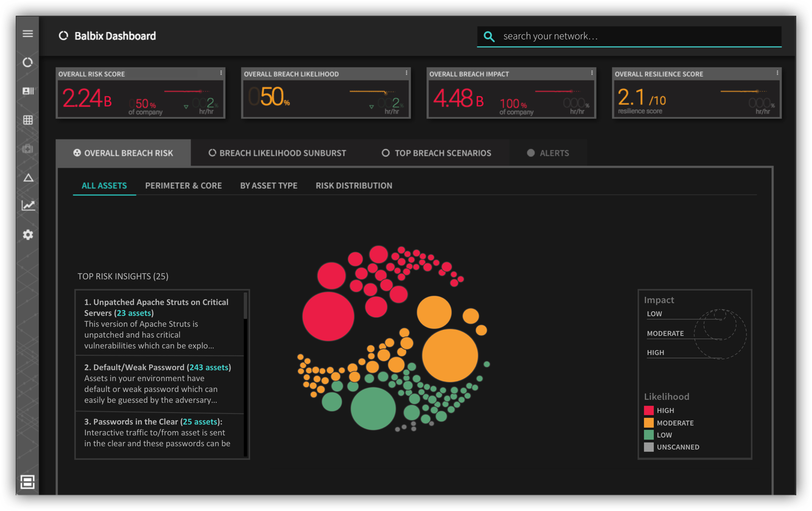Screen dimensions: 812x511
Task: Select the All Assets sub-tab
Action: [104, 186]
